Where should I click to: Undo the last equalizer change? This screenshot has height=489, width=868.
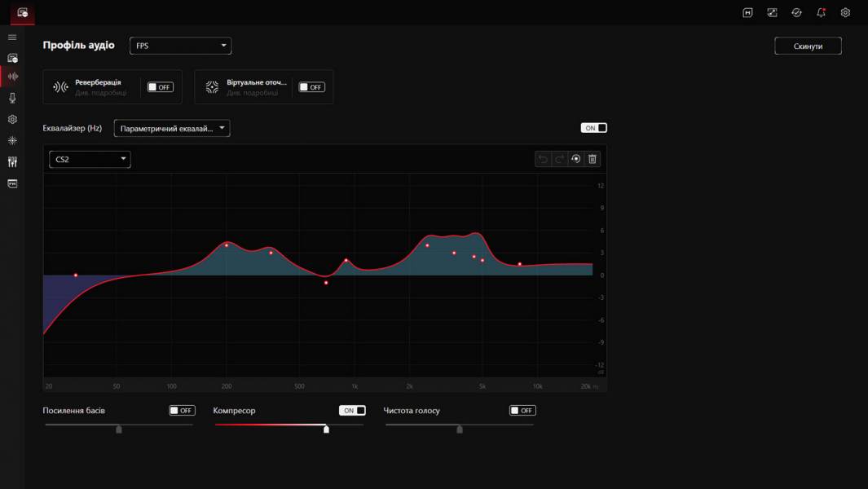543,159
